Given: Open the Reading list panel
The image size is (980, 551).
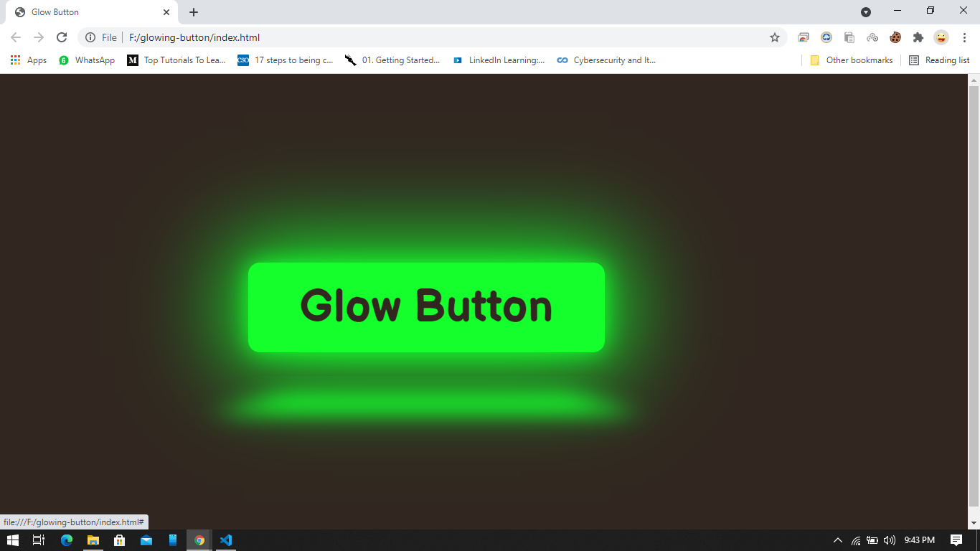Looking at the screenshot, I should pos(938,60).
